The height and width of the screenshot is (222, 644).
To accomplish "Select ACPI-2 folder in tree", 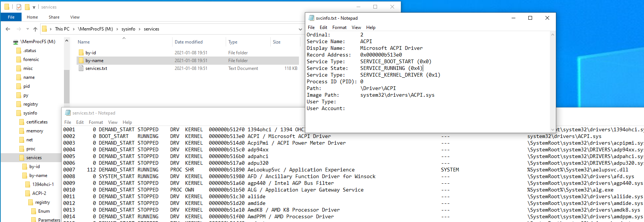I will 39,193.
